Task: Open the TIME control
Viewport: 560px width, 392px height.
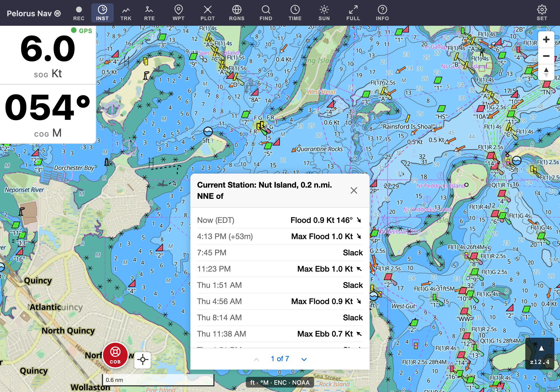Action: 295,13
